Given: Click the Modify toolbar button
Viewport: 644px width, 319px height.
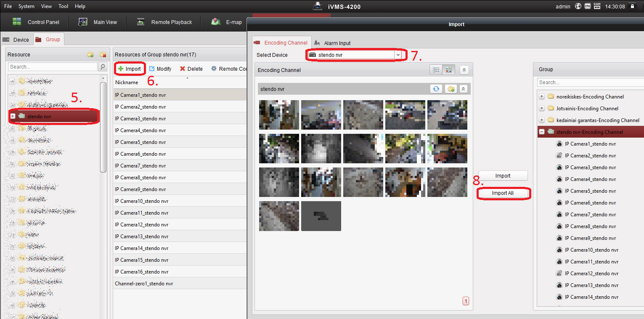Looking at the screenshot, I should [x=160, y=69].
